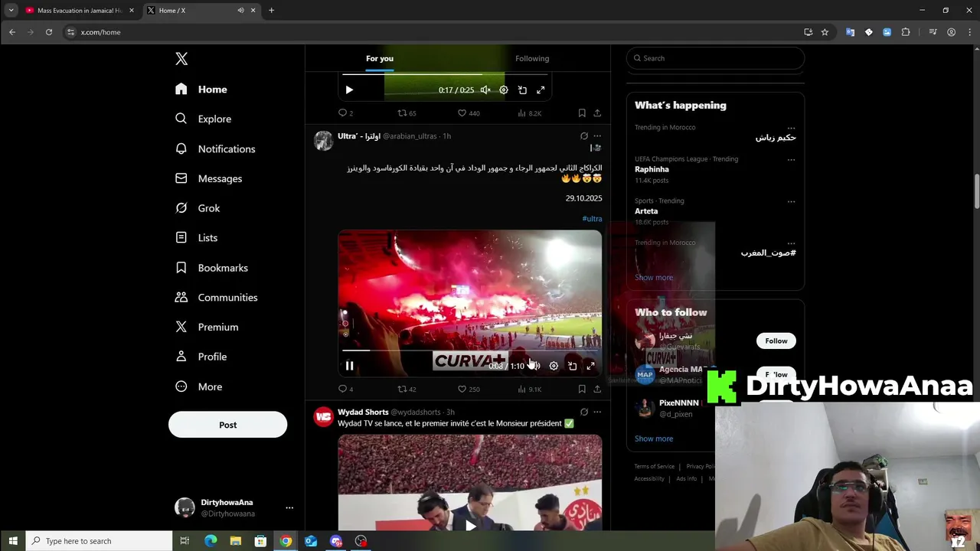View analytics for the 9.1K views post
The height and width of the screenshot is (551, 980).
point(529,390)
